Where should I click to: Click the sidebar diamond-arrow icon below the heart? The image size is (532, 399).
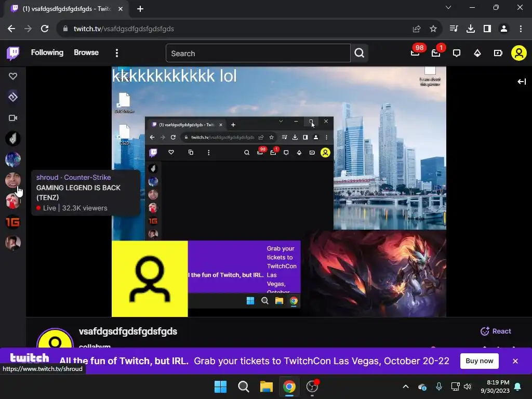(x=13, y=97)
